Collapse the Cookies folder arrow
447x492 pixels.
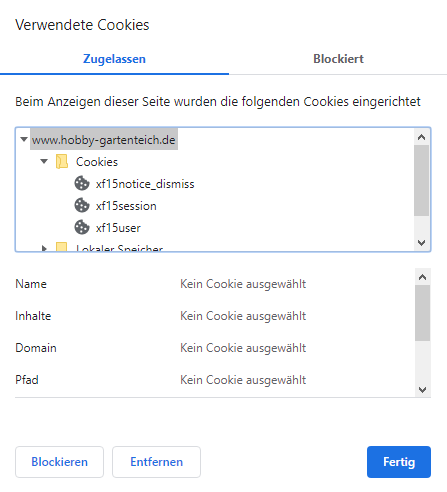(x=44, y=161)
